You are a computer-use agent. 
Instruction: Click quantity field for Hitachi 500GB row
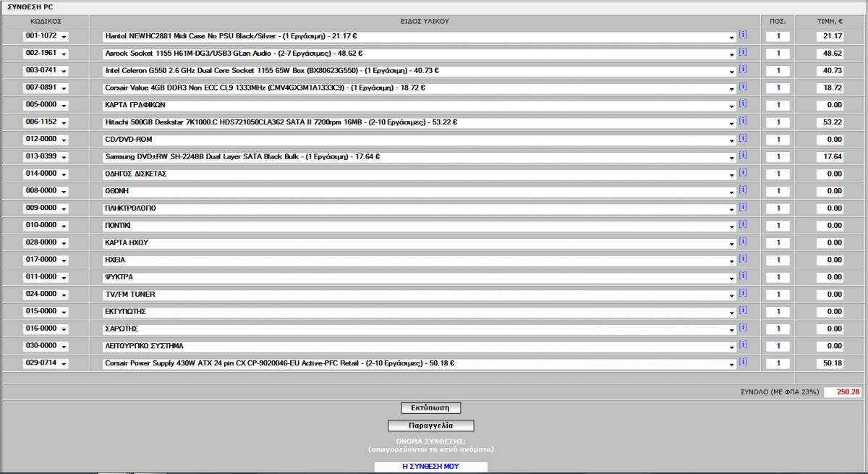pos(778,122)
